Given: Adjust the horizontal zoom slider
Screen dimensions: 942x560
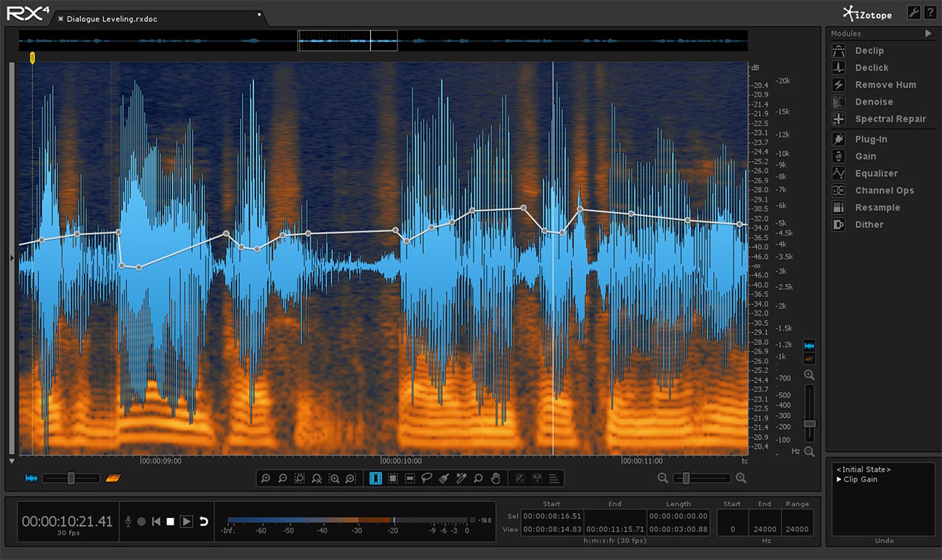Looking at the screenshot, I should point(685,478).
